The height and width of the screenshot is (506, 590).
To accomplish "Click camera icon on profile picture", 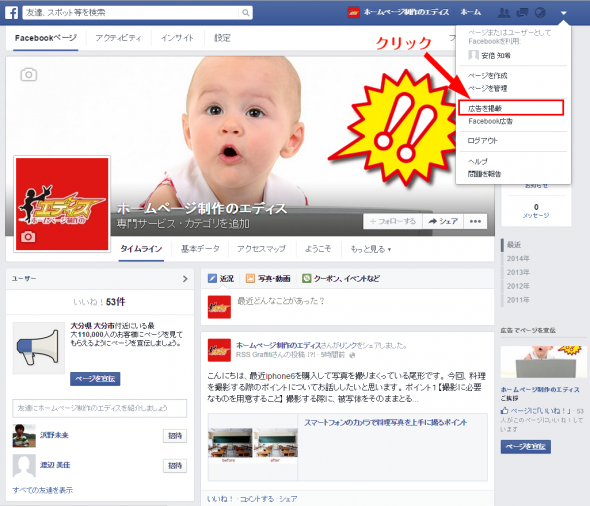I will 28,237.
